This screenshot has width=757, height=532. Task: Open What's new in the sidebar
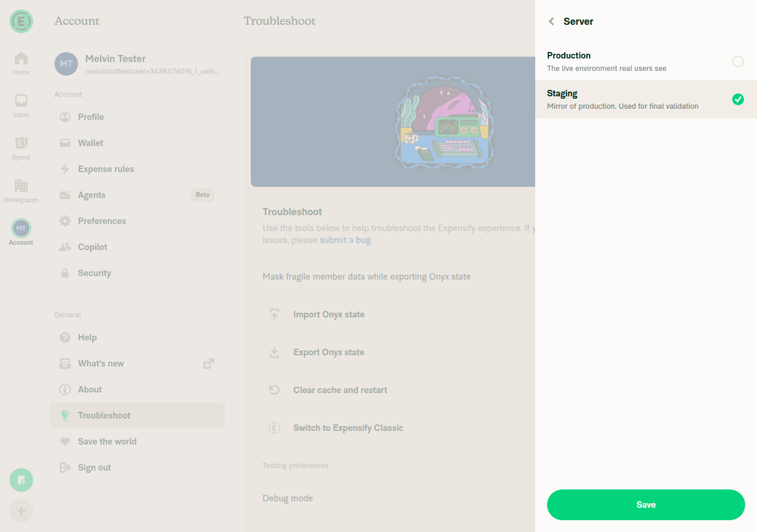pos(137,364)
